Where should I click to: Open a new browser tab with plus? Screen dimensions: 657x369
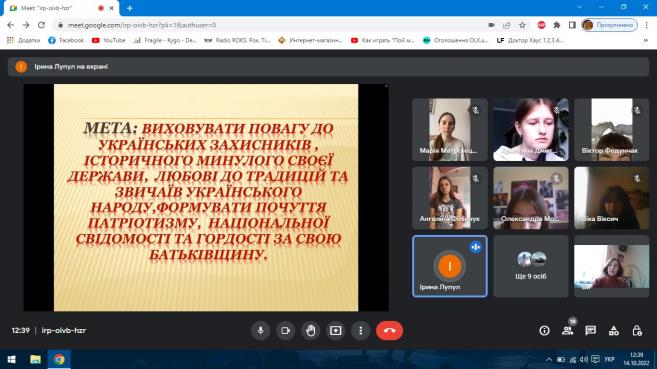pos(129,8)
